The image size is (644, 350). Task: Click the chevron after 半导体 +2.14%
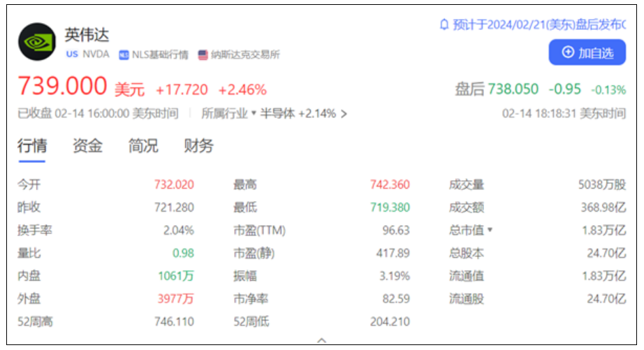tap(344, 114)
